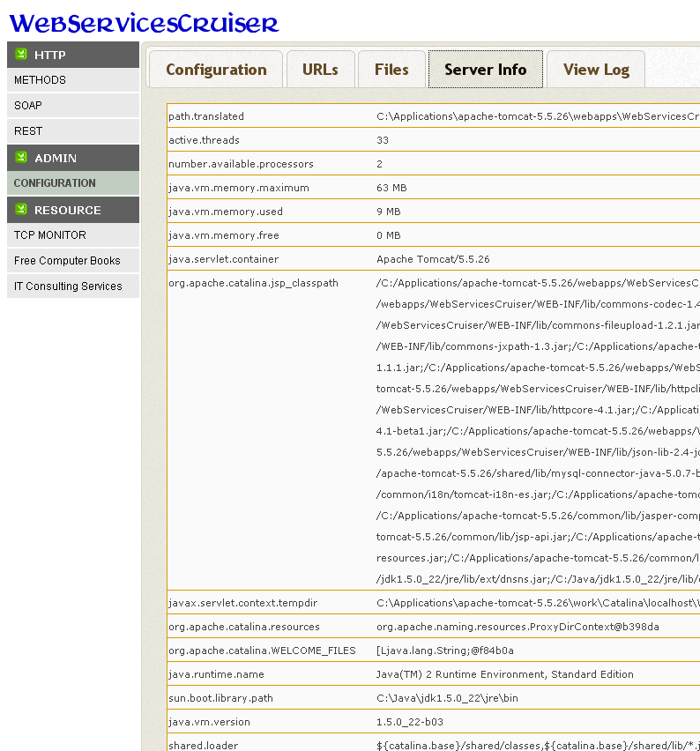Click the java.vm.memory.maximum label

click(x=239, y=188)
